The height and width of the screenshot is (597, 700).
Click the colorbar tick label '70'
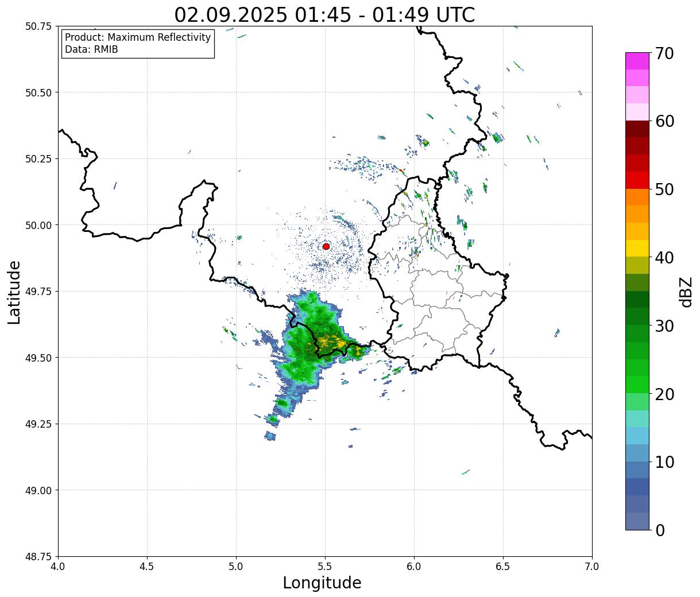(x=664, y=53)
